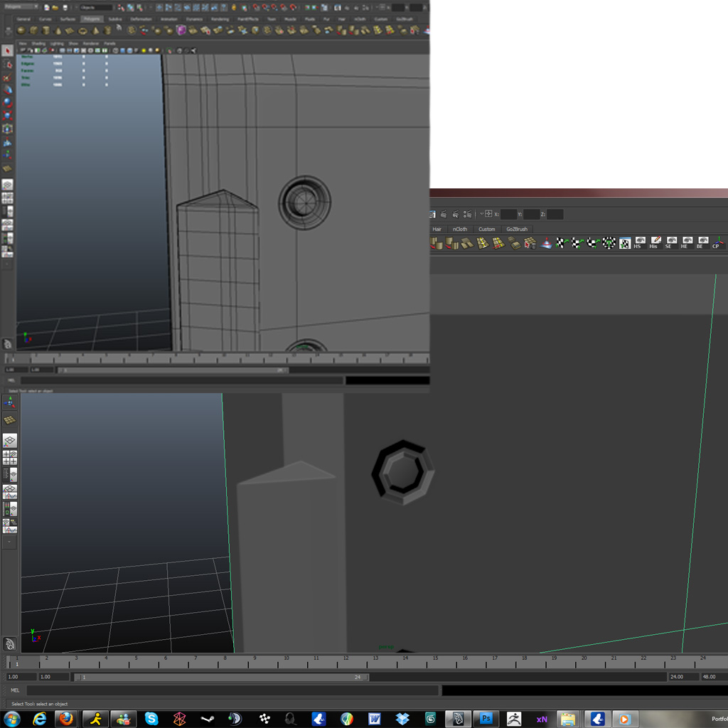Open the selection mask dropdown showing Objects
728x728 pixels.
click(96, 6)
